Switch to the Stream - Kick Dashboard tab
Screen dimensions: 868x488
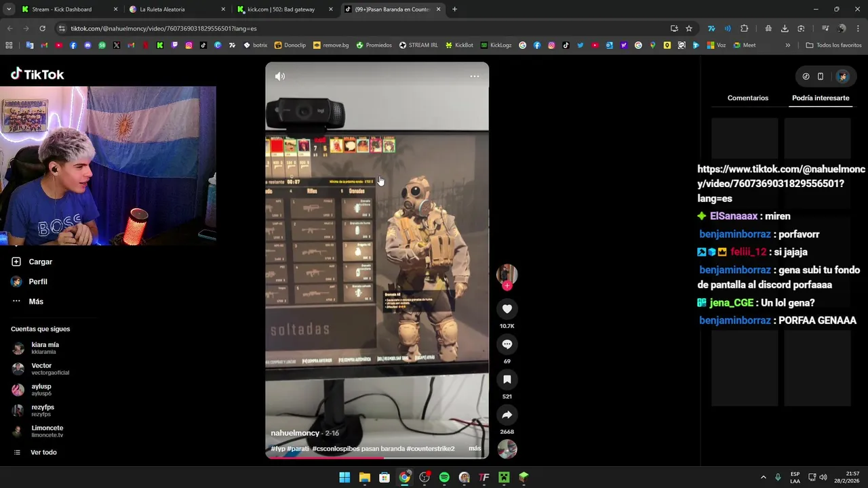[x=69, y=9]
